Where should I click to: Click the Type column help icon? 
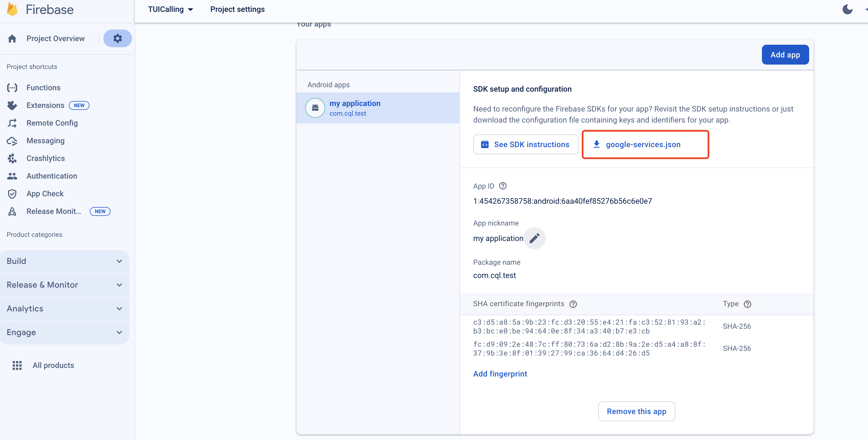[747, 304]
